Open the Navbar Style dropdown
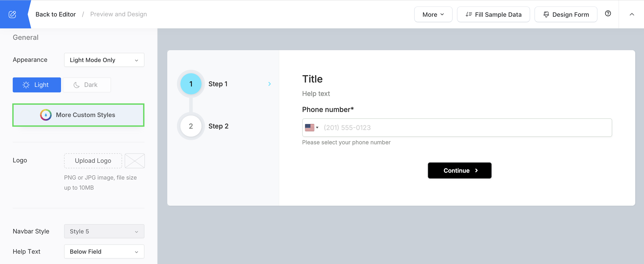The width and height of the screenshot is (644, 264). (x=104, y=231)
